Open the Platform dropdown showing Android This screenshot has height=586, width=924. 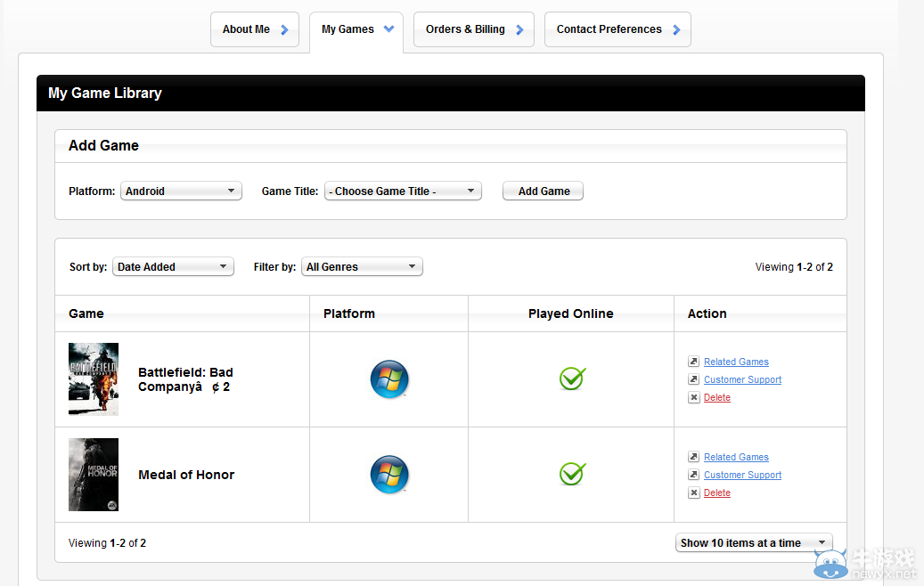182,191
